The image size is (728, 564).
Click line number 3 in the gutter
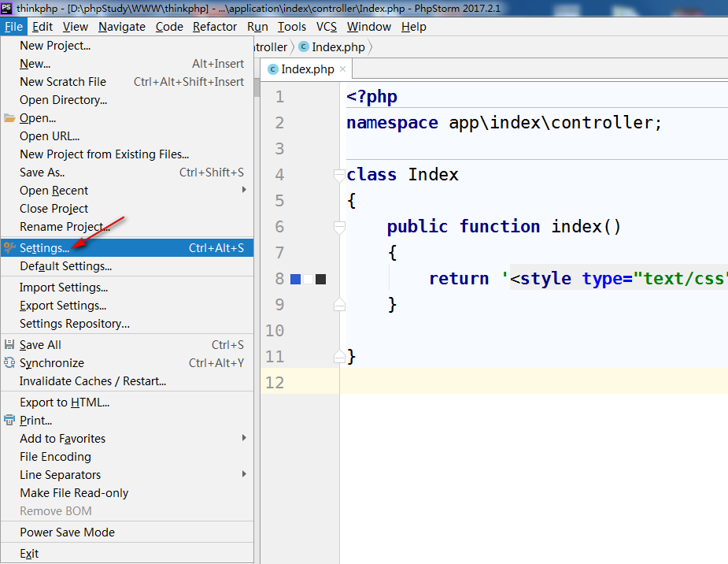pyautogui.click(x=279, y=149)
